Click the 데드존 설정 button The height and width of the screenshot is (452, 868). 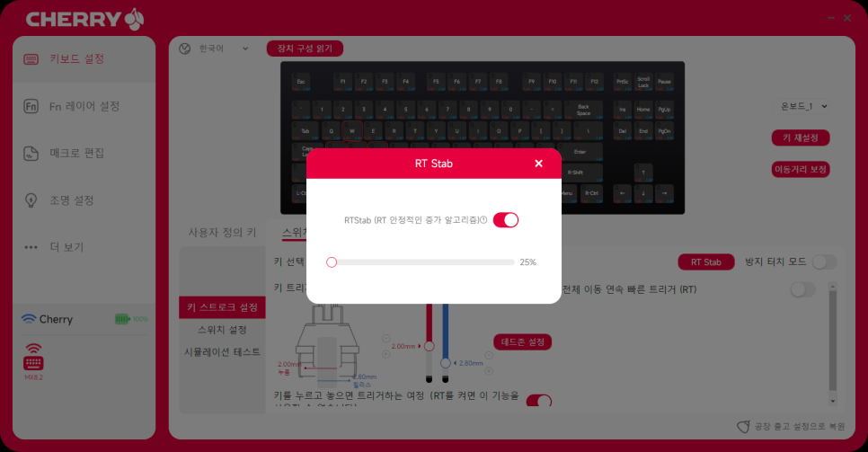pyautogui.click(x=523, y=341)
